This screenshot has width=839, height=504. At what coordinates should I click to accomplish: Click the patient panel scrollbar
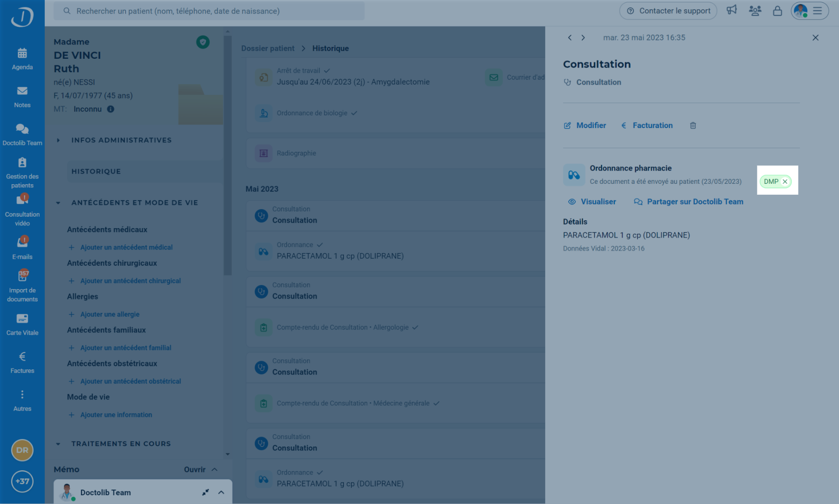click(227, 154)
